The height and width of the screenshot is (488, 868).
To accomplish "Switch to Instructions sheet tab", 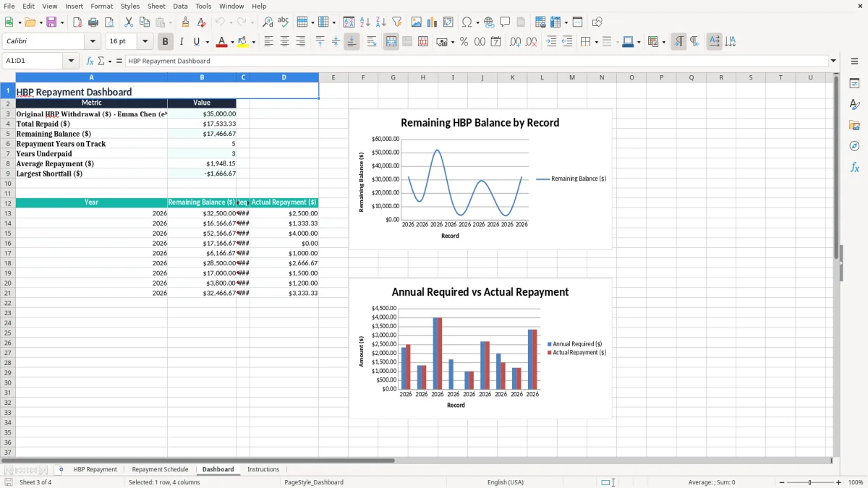I will (263, 469).
